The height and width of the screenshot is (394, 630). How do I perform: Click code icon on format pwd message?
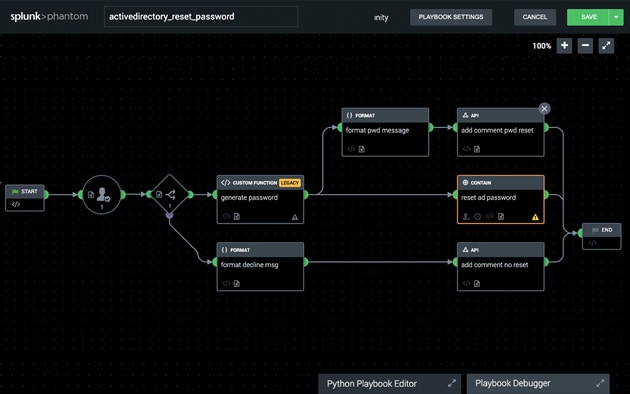click(x=351, y=149)
